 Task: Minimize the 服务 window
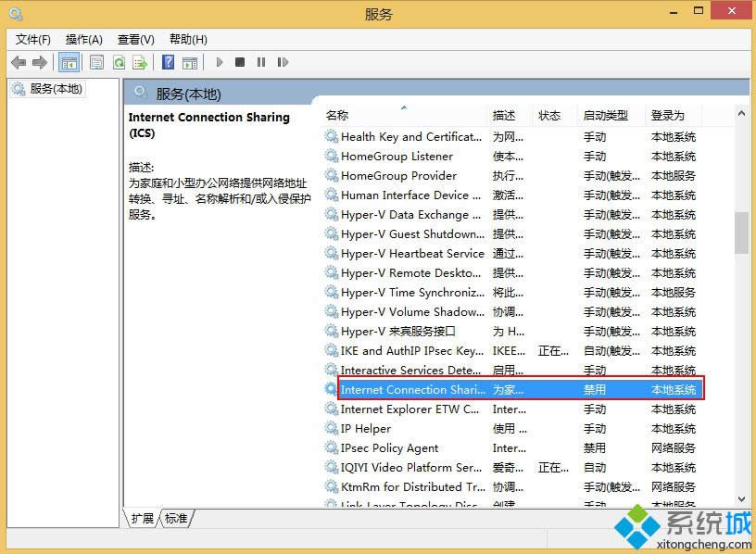[674, 12]
